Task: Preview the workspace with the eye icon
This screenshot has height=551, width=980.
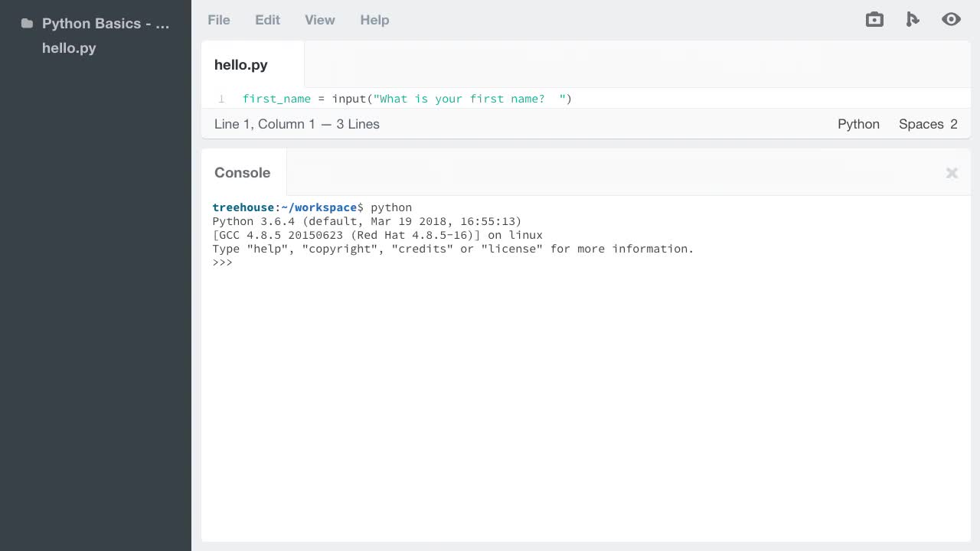Action: click(x=951, y=19)
